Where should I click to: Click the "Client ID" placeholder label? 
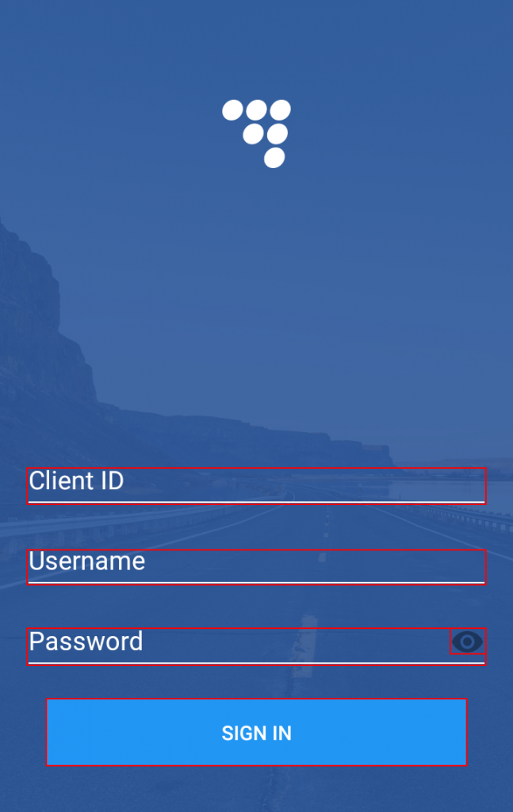tap(76, 481)
